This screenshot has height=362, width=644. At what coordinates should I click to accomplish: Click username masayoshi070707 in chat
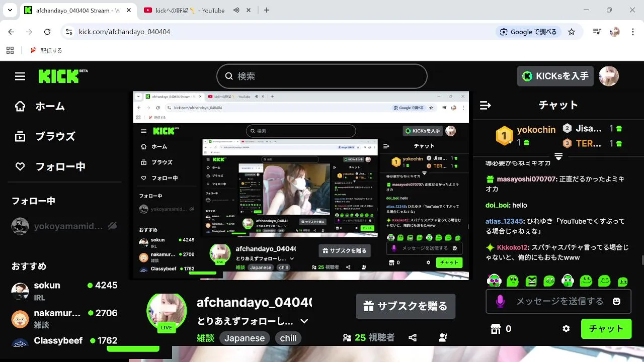526,179
